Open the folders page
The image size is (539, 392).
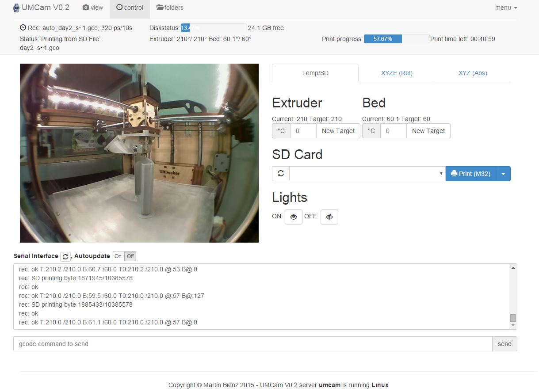[170, 8]
